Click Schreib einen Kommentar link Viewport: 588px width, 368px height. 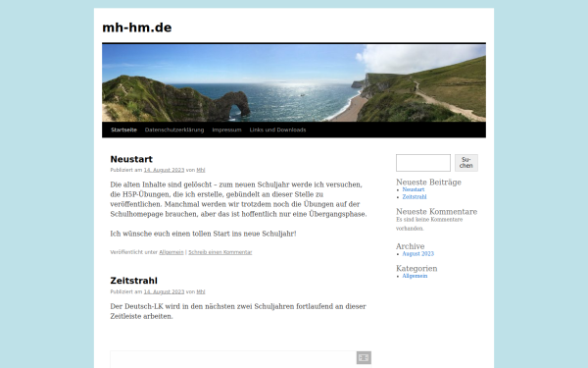pos(220,252)
